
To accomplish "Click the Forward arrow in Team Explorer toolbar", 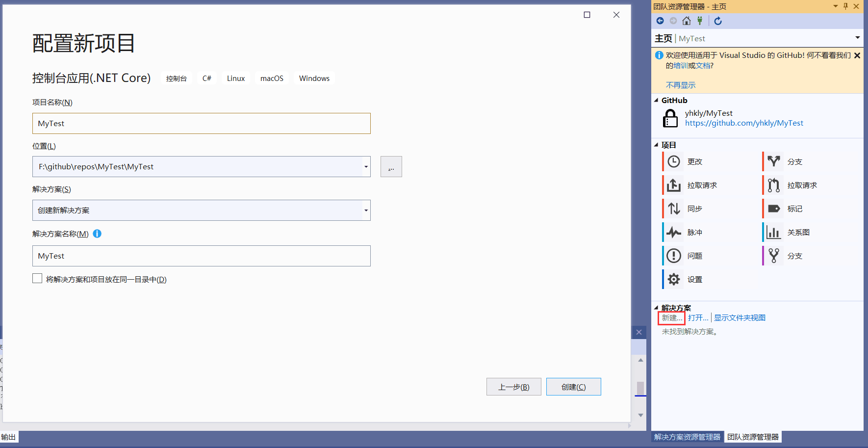I will coord(673,21).
